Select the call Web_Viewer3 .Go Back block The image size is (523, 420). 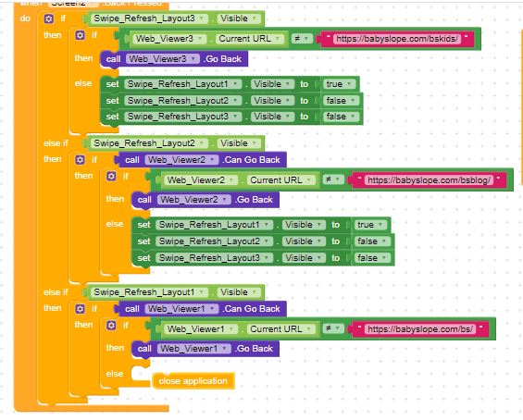coord(174,59)
